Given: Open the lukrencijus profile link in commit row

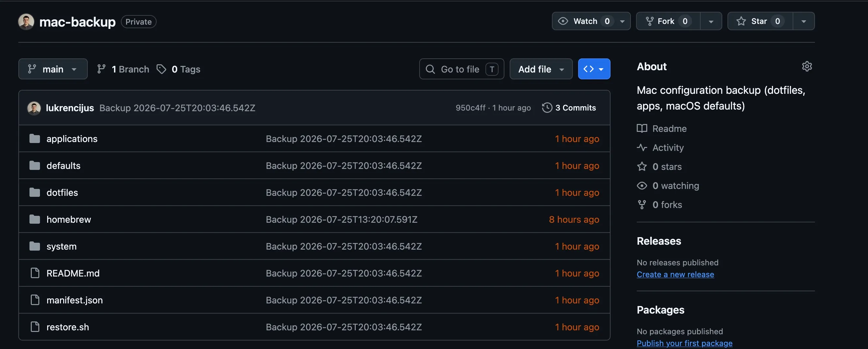Looking at the screenshot, I should (70, 108).
